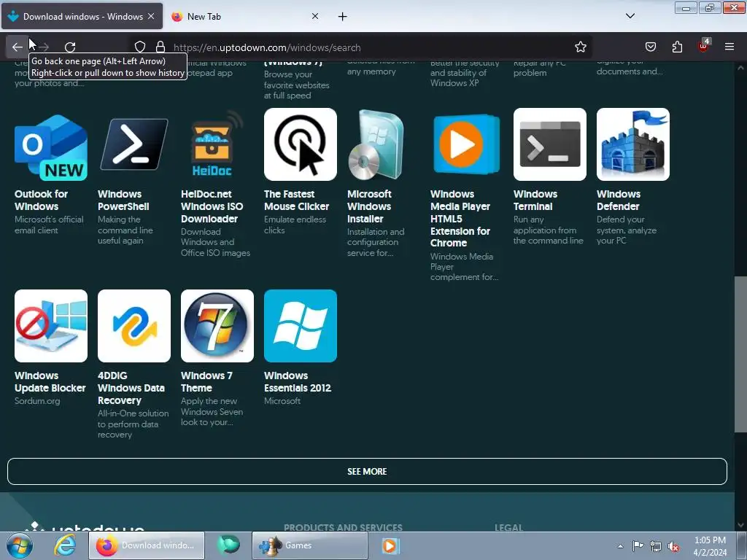
Task: Open the Windows Update Blocker icon
Action: pos(51,326)
